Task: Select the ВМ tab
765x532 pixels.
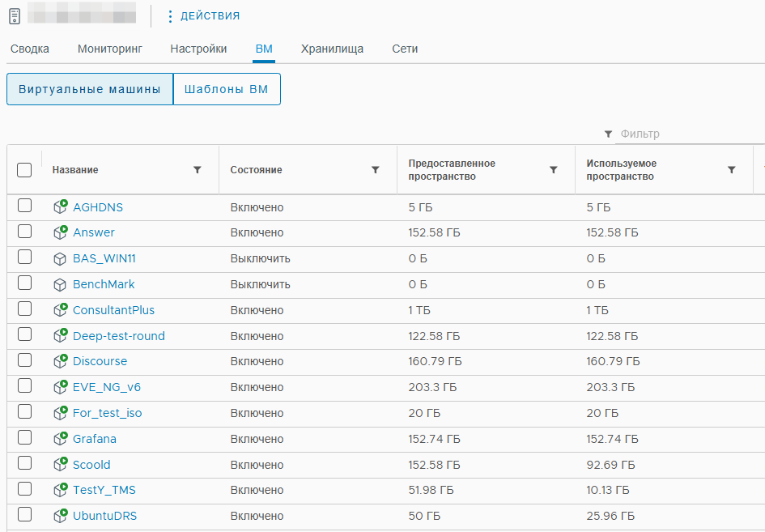Action: (x=264, y=49)
